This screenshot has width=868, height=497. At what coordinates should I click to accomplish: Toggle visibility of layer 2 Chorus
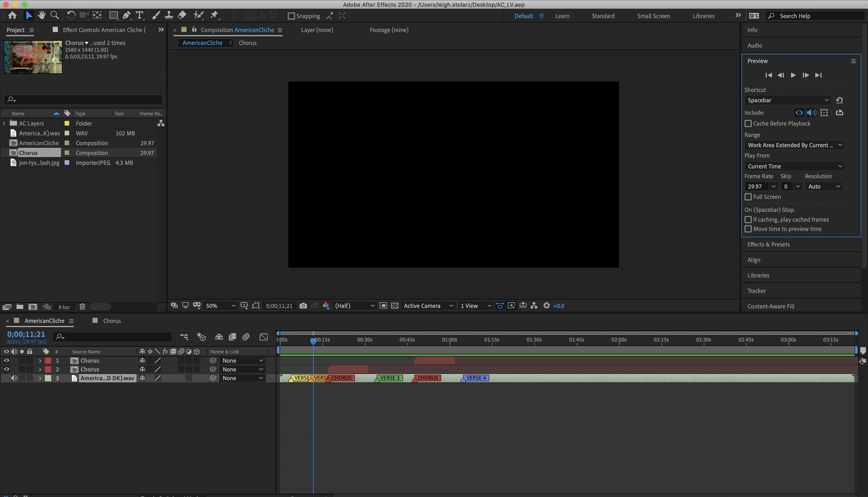6,369
